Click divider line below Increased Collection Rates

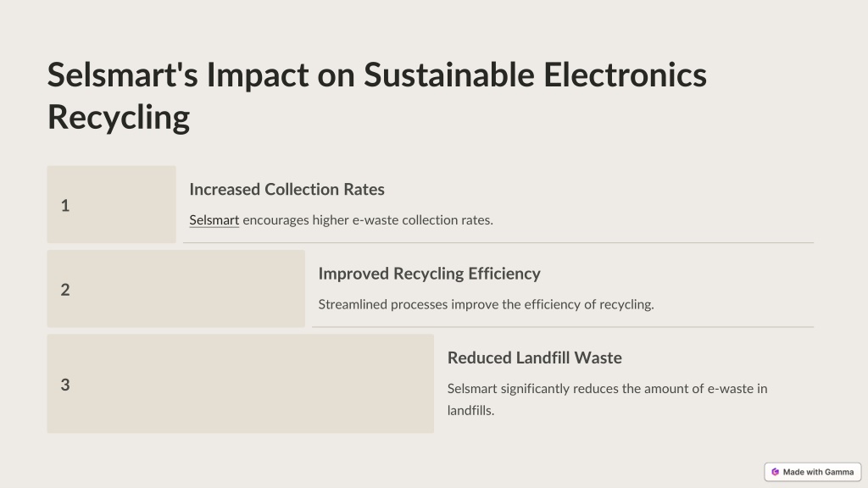click(x=498, y=242)
